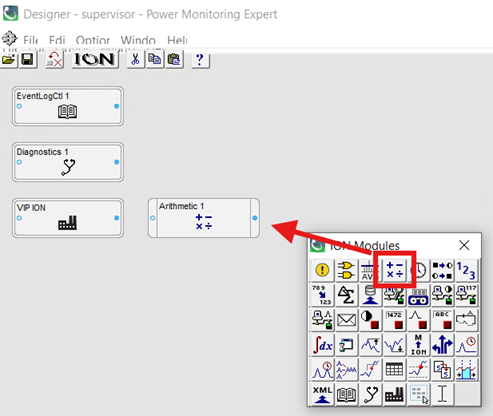Select the VIP ION module
The width and height of the screenshot is (493, 416).
(68, 218)
